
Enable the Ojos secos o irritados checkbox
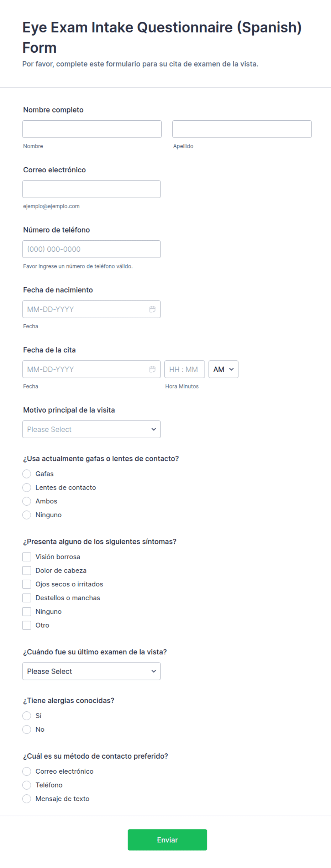27,584
